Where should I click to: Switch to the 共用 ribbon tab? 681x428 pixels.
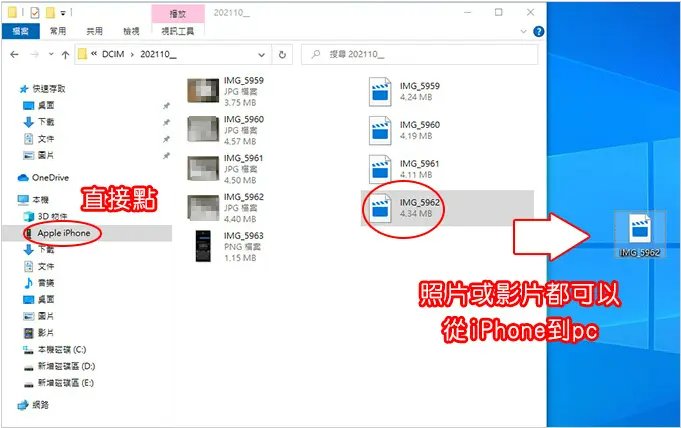(94, 31)
